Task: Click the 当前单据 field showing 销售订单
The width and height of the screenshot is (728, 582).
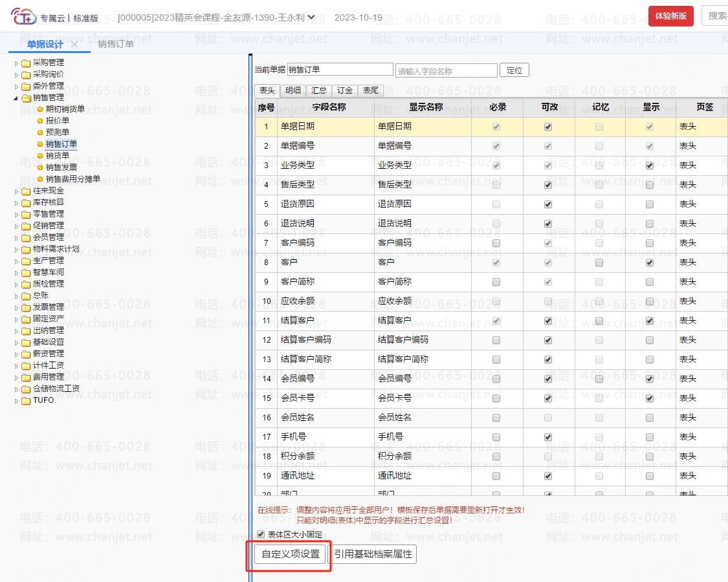Action: click(x=340, y=70)
